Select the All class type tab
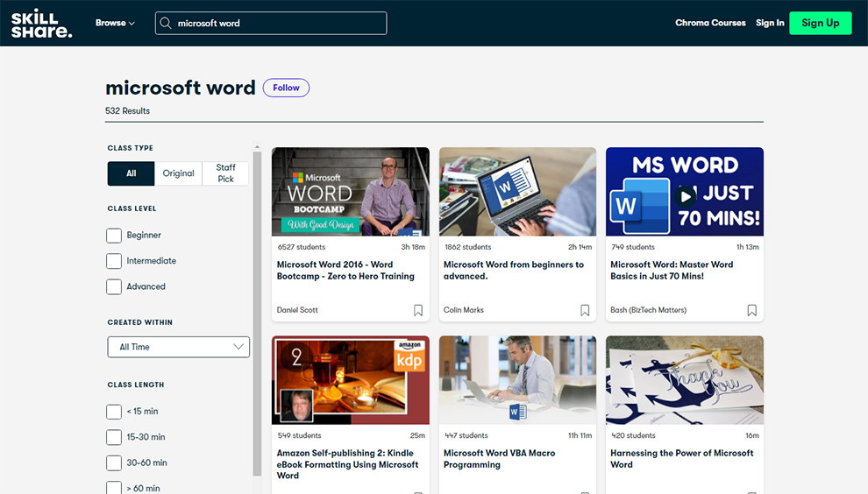Viewport: 868px width, 494px height. (x=132, y=173)
